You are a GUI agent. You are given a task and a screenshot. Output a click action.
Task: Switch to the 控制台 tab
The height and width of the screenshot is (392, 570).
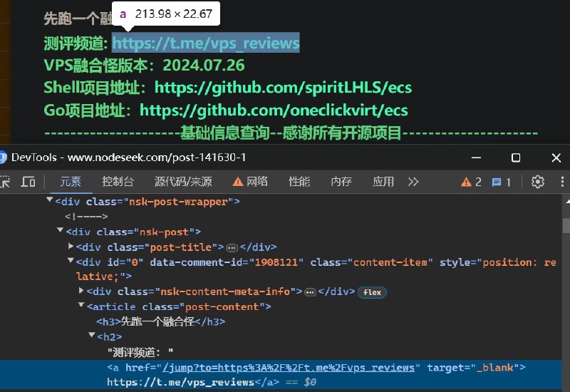[x=118, y=182]
